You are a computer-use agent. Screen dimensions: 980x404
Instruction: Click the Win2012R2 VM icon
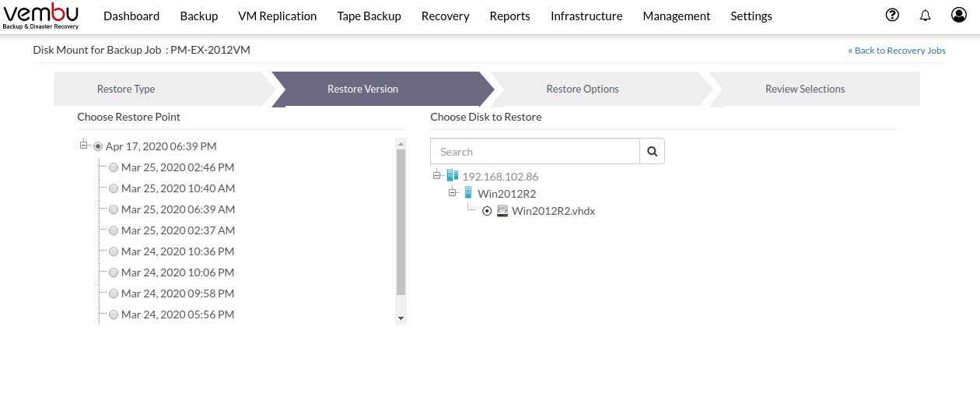468,193
